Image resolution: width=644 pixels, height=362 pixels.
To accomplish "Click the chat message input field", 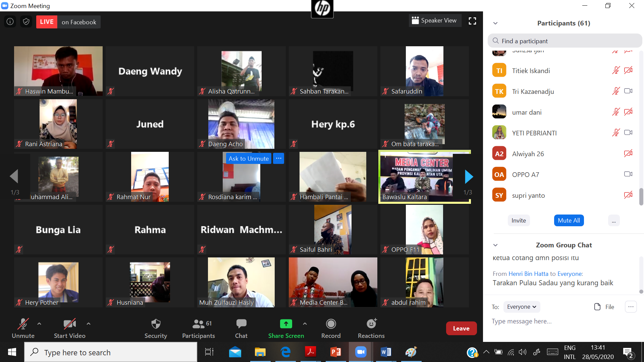I will 563,321.
